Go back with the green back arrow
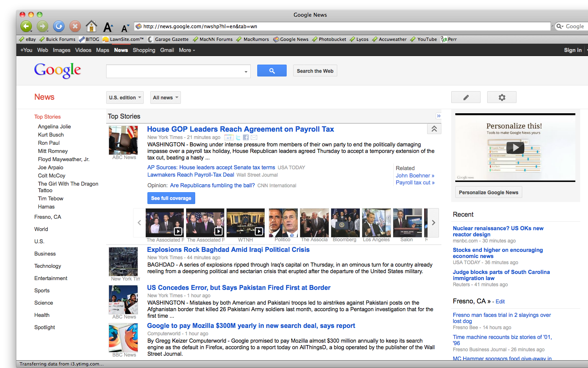The image size is (588, 368). tap(26, 27)
